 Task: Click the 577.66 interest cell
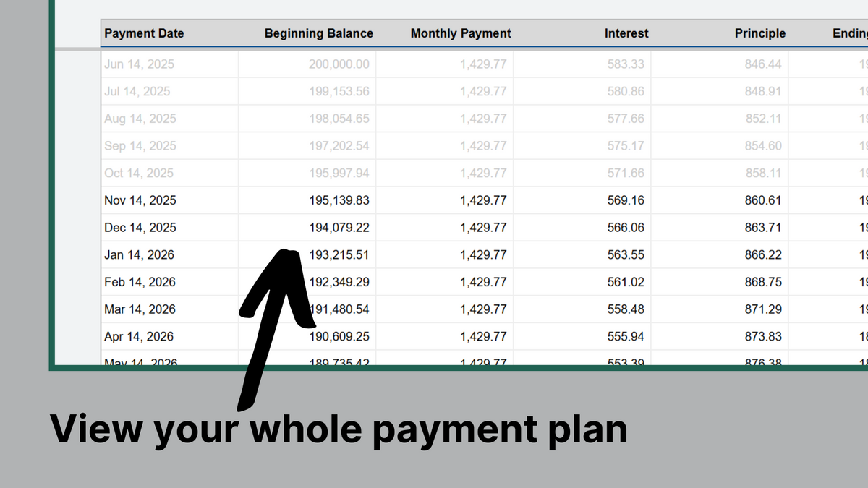pos(582,119)
